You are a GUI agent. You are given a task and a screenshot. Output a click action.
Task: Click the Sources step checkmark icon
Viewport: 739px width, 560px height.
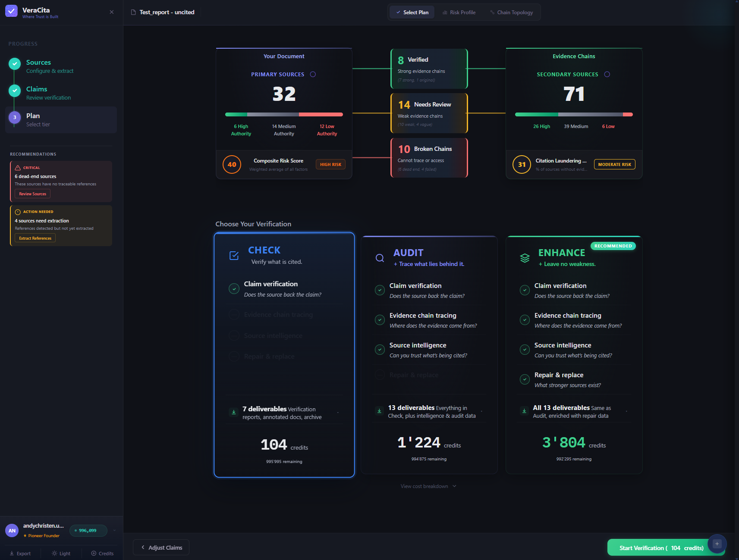15,64
